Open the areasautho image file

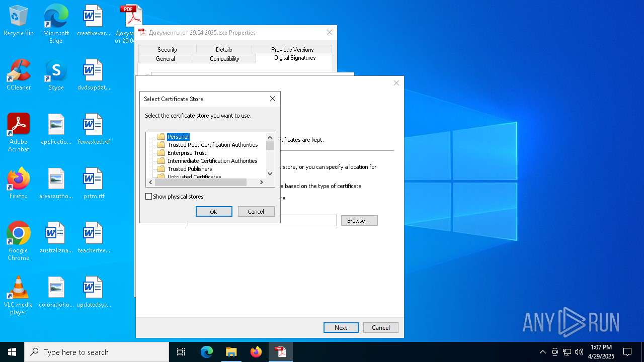coord(56,184)
